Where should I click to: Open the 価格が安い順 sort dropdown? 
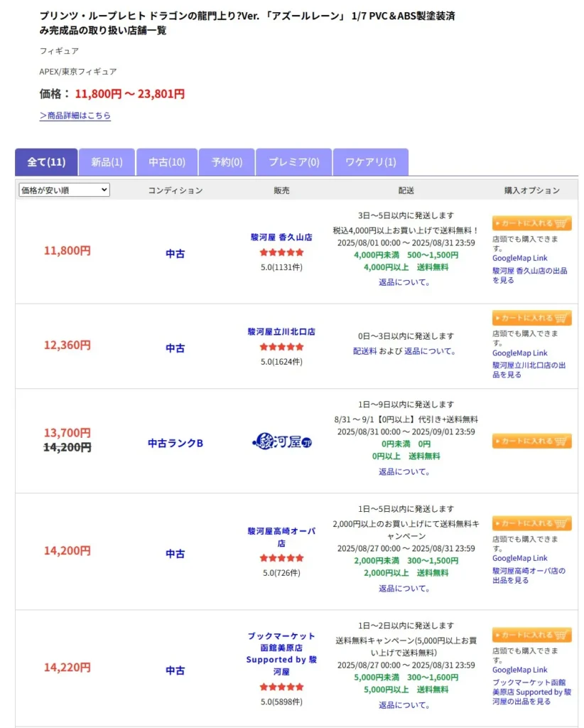pyautogui.click(x=65, y=190)
